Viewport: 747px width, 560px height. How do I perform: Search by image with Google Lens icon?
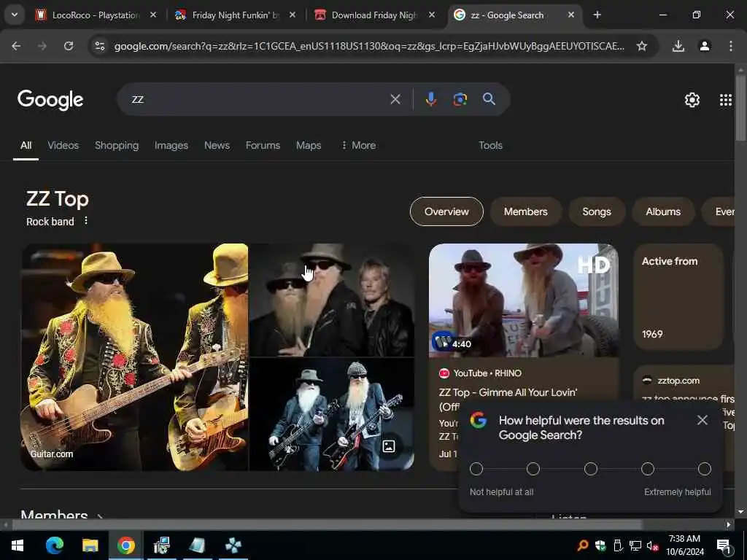(x=460, y=99)
